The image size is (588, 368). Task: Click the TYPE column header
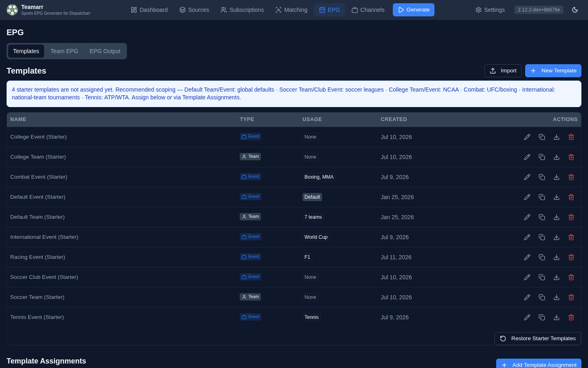click(x=247, y=119)
